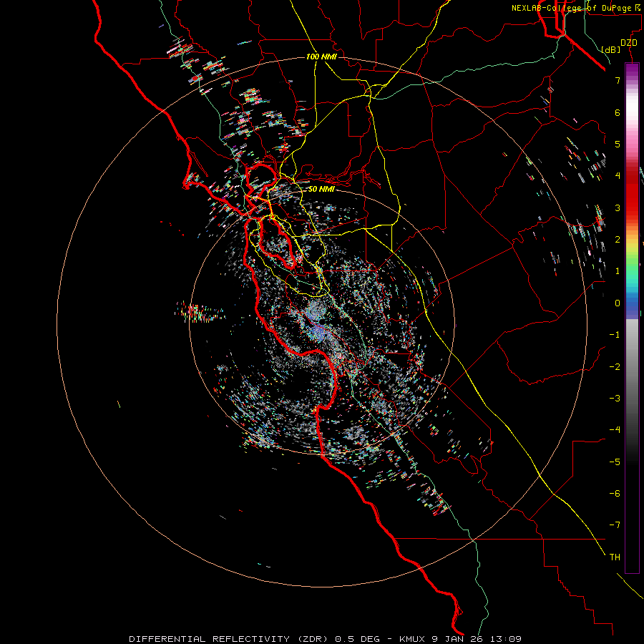Click the [dB] units label

coord(610,49)
